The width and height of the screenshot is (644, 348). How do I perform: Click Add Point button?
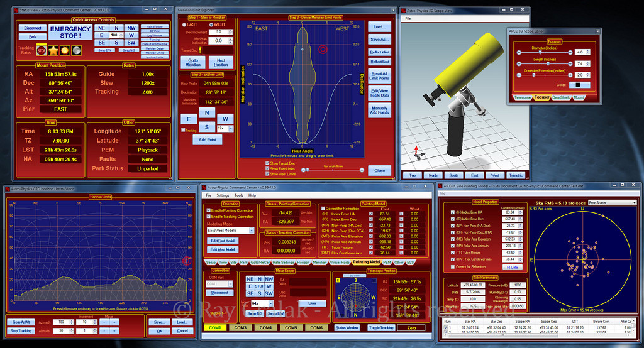point(208,140)
